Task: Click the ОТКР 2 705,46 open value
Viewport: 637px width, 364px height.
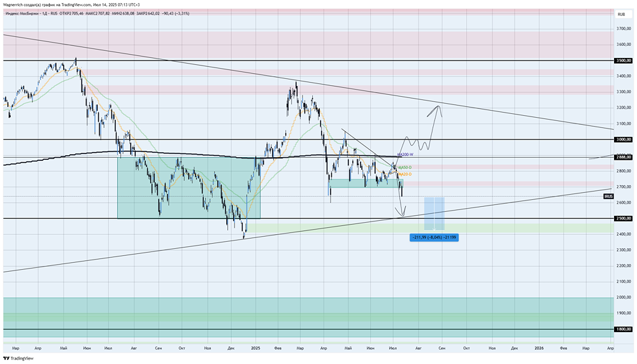Action: [71, 13]
